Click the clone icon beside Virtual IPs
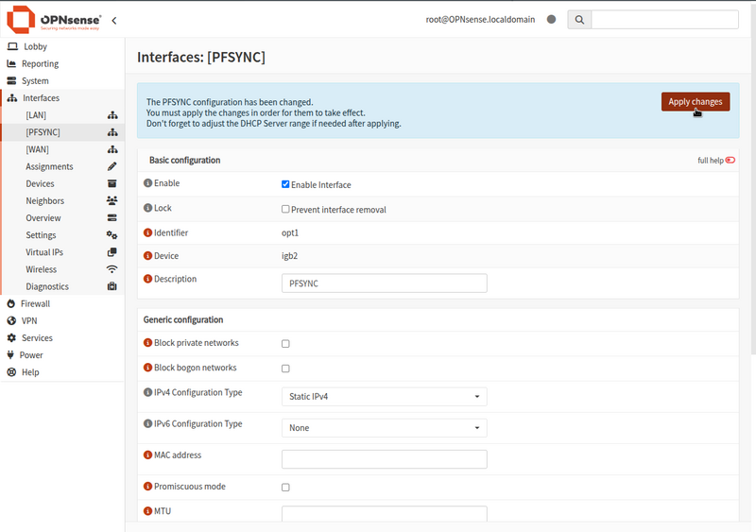 [112, 252]
